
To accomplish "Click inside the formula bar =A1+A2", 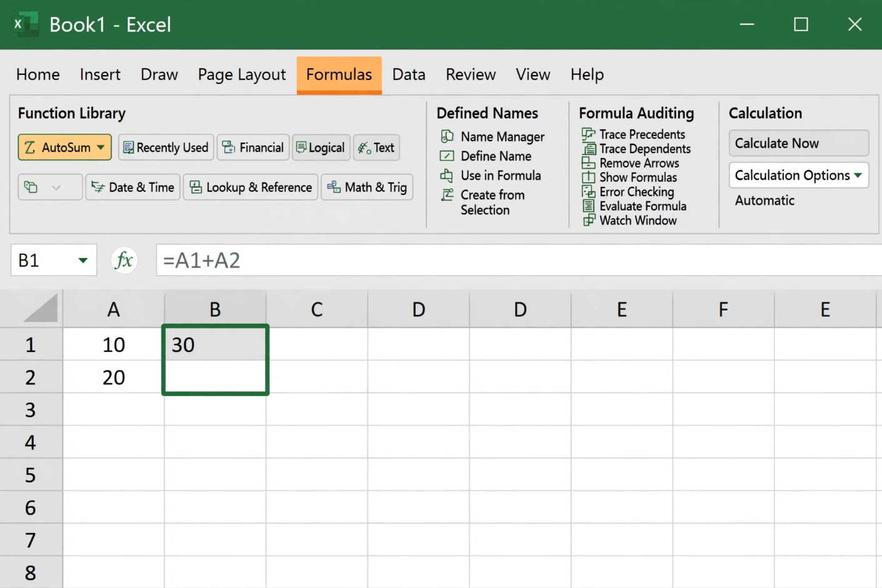I will point(519,260).
